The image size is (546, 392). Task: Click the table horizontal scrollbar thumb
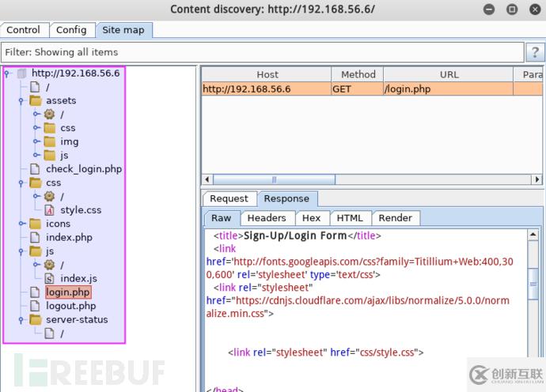[274, 179]
